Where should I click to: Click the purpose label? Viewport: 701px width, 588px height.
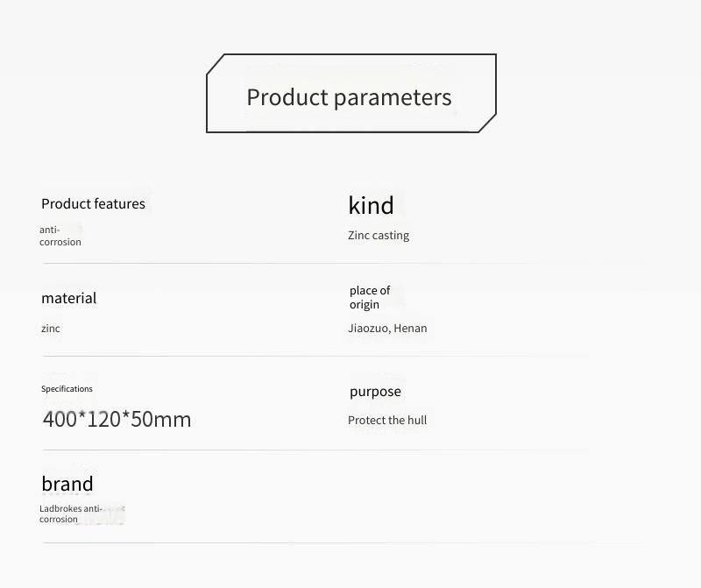[375, 392]
